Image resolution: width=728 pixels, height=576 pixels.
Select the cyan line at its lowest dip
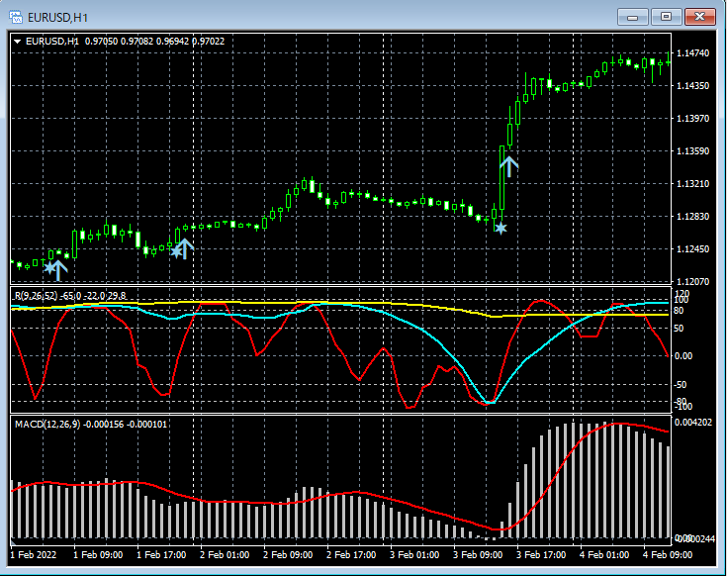point(489,402)
